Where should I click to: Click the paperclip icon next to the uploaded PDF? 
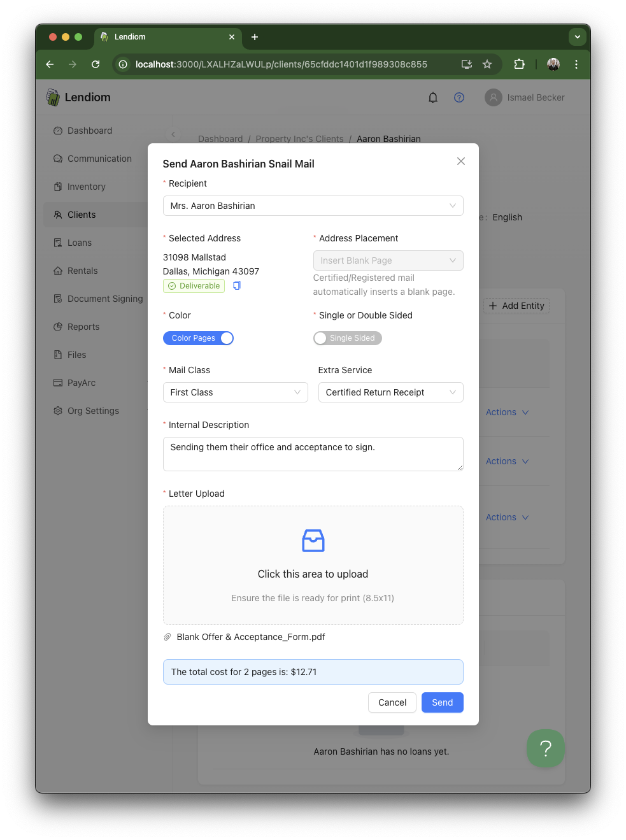click(167, 637)
